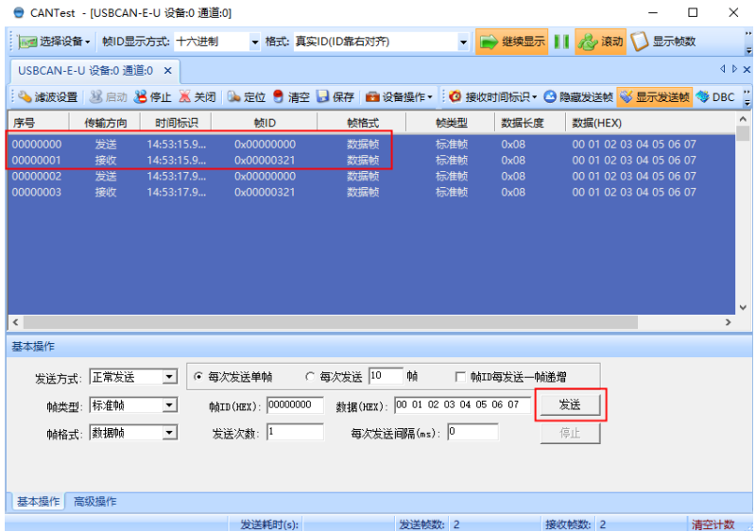756x532 pixels.
Task: Select the 每次发送单帧 radio button
Action: (198, 376)
